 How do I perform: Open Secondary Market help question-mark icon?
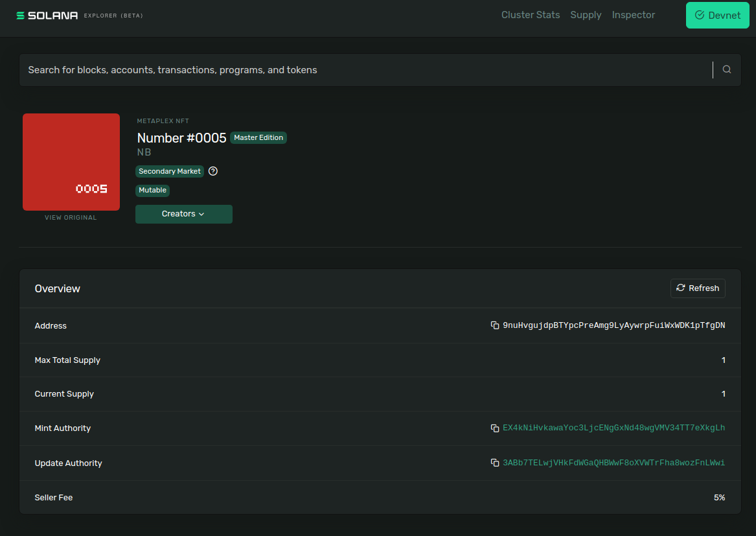(213, 171)
